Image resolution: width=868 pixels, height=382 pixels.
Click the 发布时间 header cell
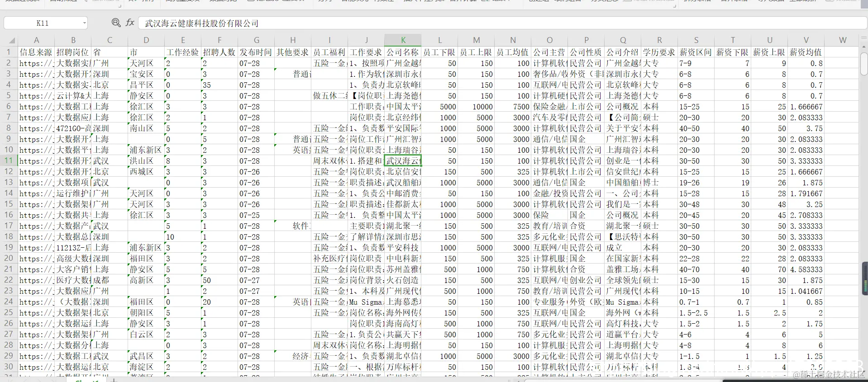click(x=256, y=52)
